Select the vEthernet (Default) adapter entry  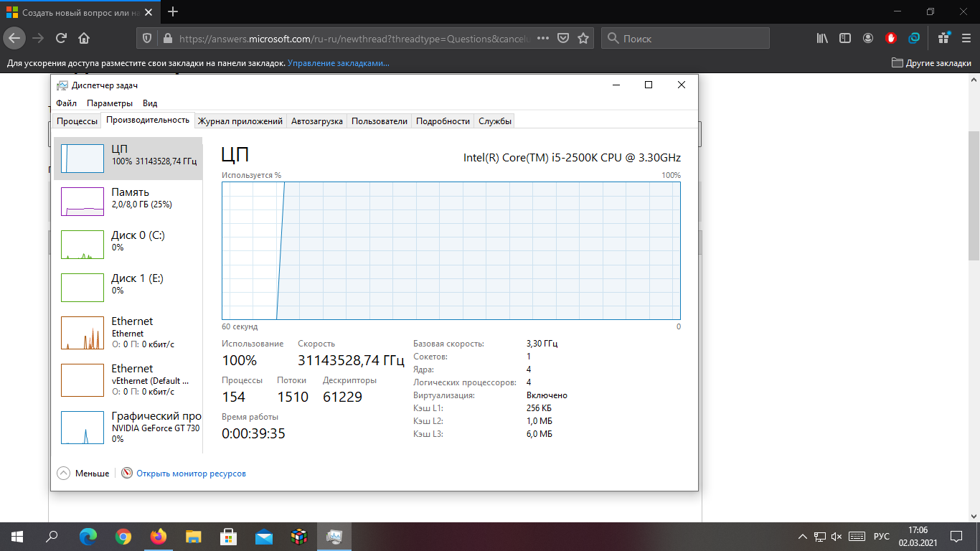[128, 380]
